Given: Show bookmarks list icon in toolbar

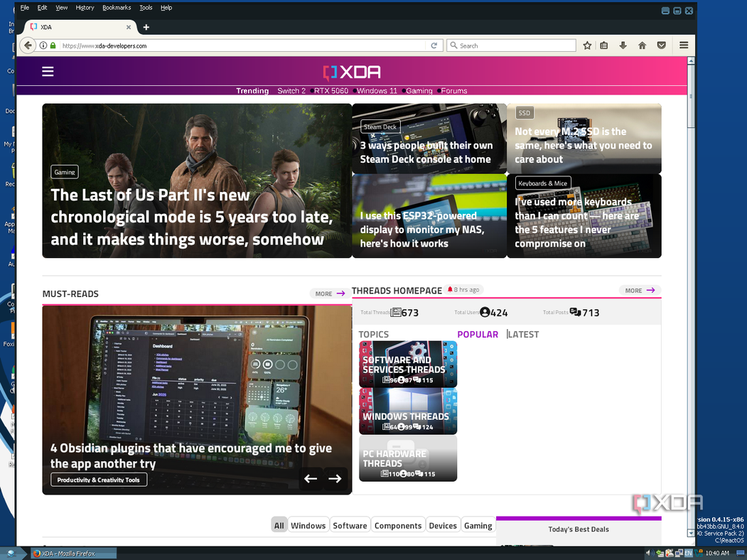Looking at the screenshot, I should click(604, 45).
